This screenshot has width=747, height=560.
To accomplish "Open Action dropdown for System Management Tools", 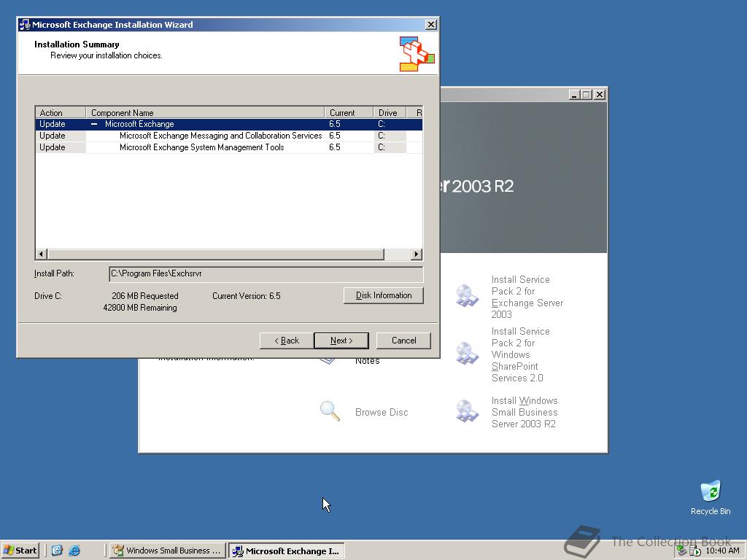I will tap(61, 147).
